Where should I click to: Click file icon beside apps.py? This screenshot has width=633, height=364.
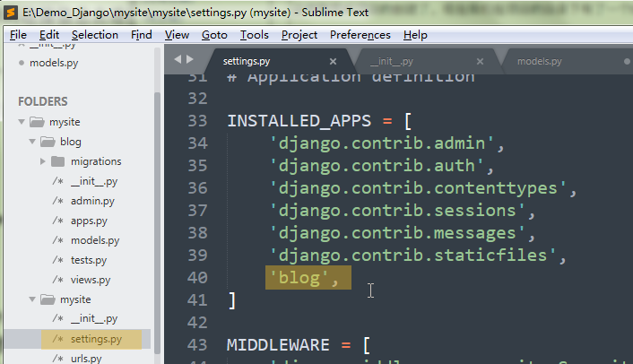58,221
